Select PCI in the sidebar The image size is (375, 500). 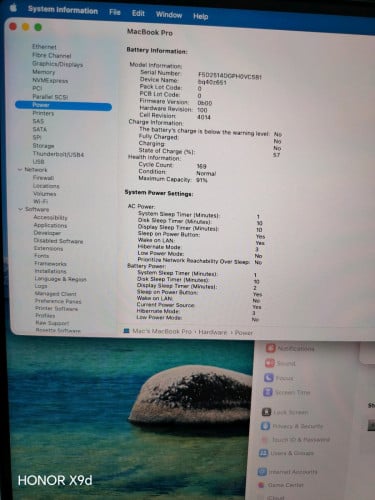37,88
